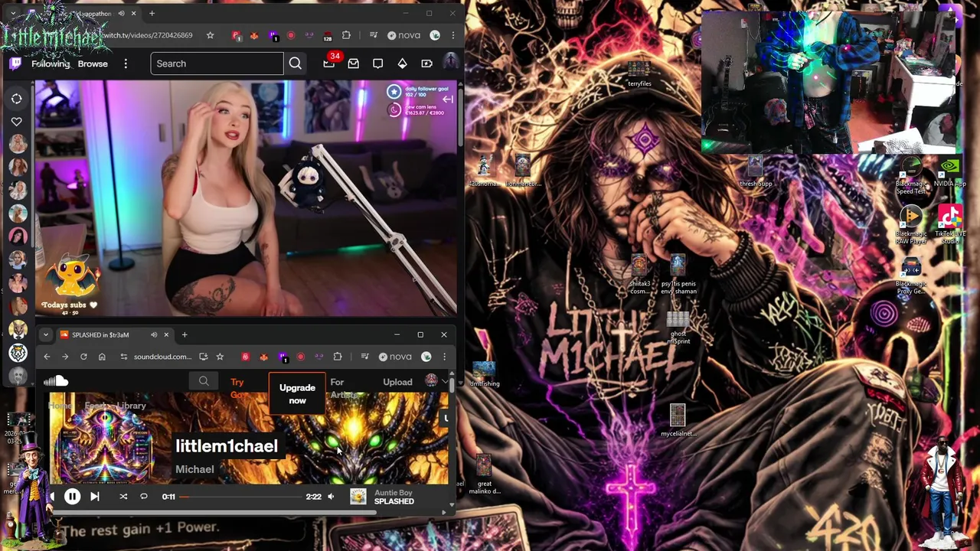Open SoundCloud search magnifier
This screenshot has height=551, width=980.
204,381
